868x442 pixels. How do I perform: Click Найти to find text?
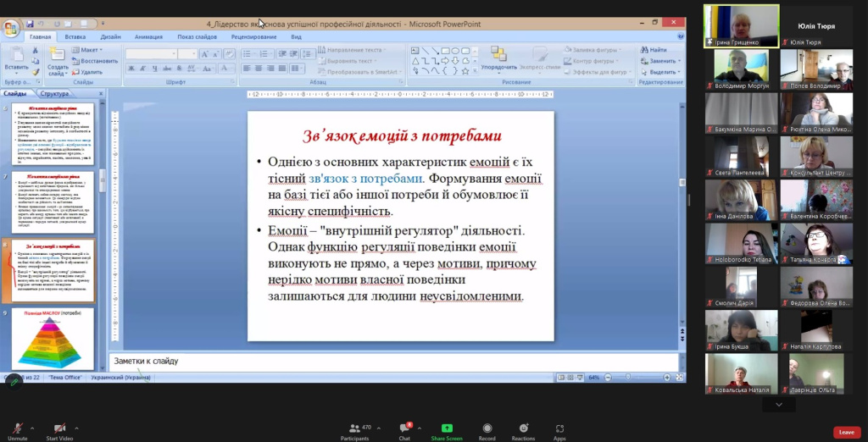(654, 50)
